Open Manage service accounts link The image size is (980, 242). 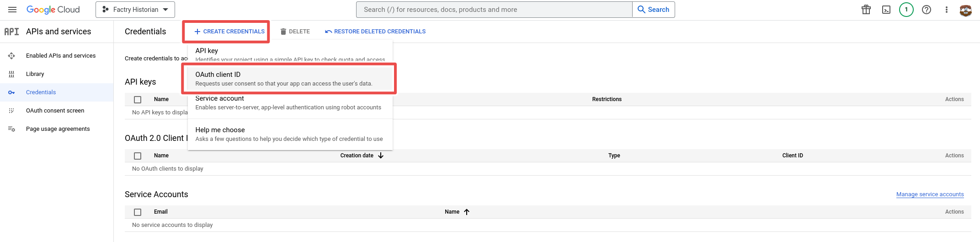click(x=930, y=194)
